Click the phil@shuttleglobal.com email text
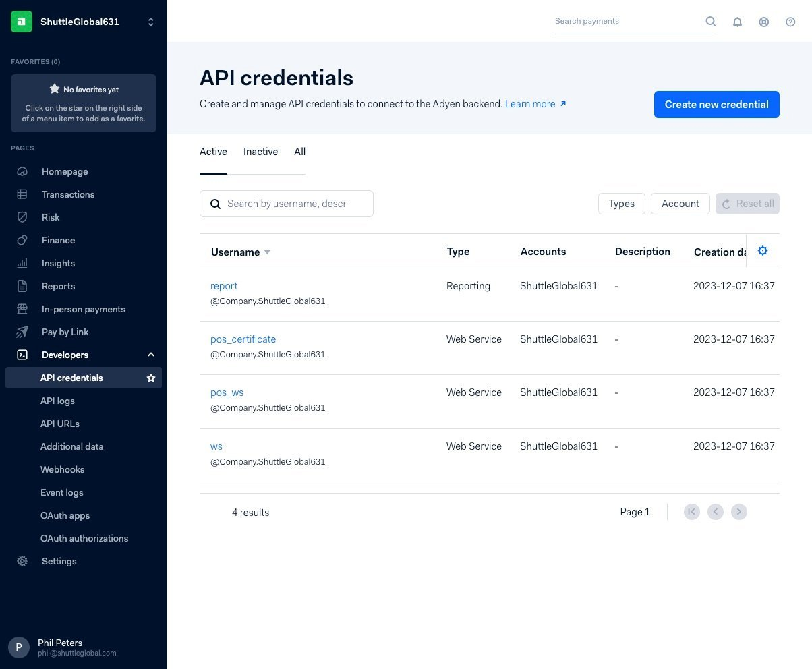Image resolution: width=812 pixels, height=669 pixels. (77, 653)
